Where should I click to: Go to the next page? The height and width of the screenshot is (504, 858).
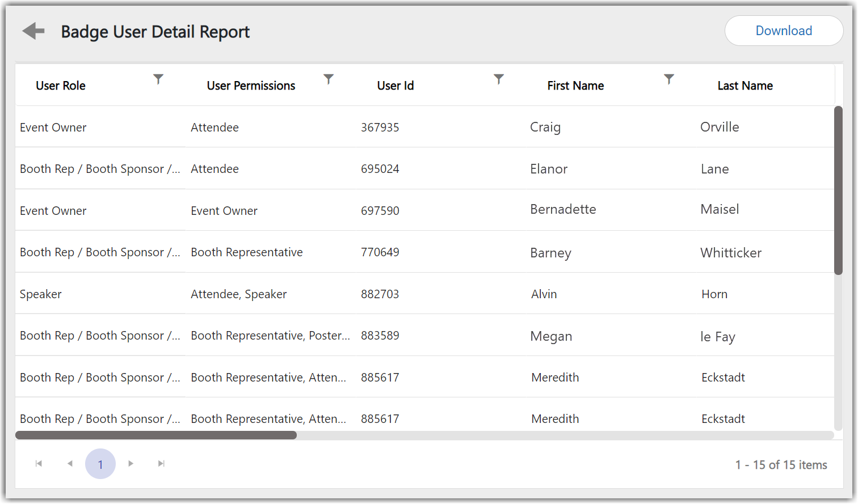pos(131,464)
